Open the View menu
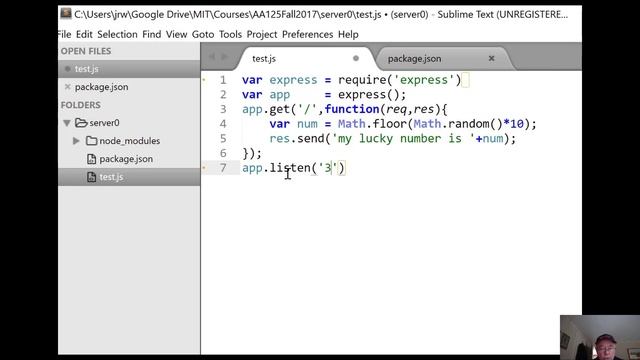The width and height of the screenshot is (640, 360). [176, 34]
